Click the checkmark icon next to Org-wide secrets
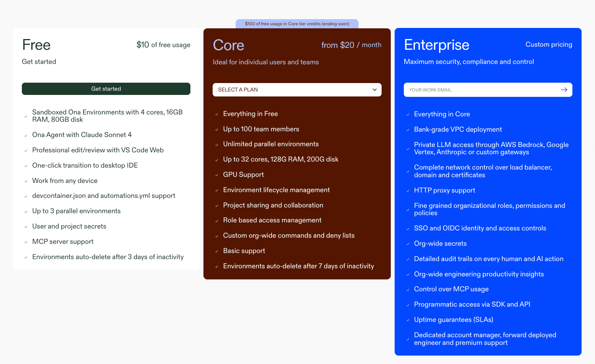 pyautogui.click(x=408, y=244)
